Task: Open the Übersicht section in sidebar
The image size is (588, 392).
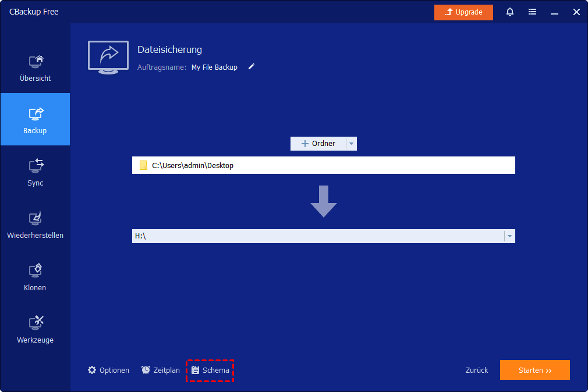Action: coord(35,67)
